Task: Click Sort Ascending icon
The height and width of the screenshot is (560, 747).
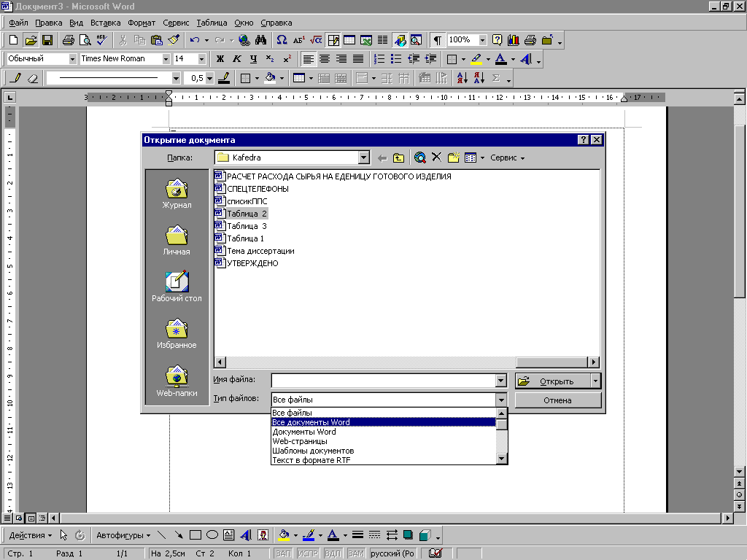Action: [x=462, y=78]
